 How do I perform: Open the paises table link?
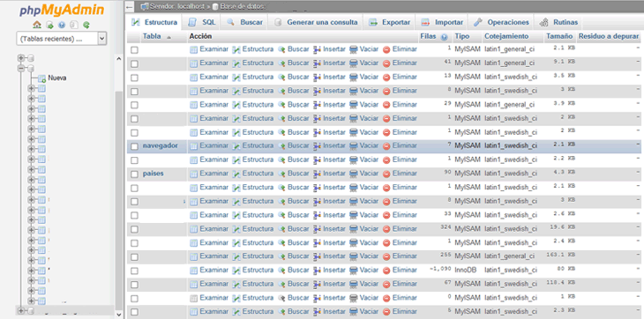tap(154, 174)
